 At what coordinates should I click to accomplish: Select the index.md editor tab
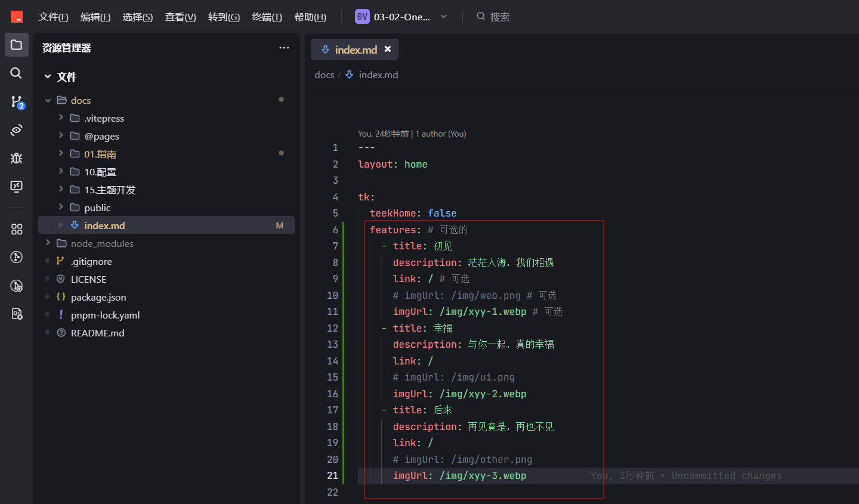(x=354, y=50)
